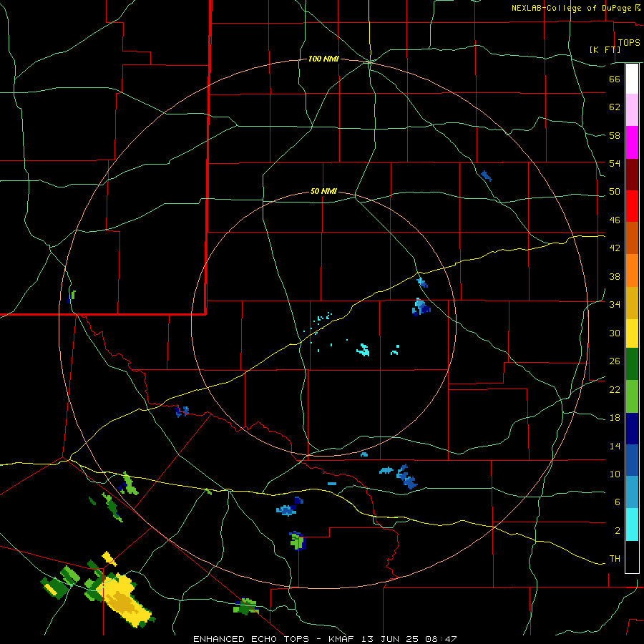Viewport: 644px width, 644px height.
Task: Click the 10 value on the legend
Action: (x=615, y=474)
